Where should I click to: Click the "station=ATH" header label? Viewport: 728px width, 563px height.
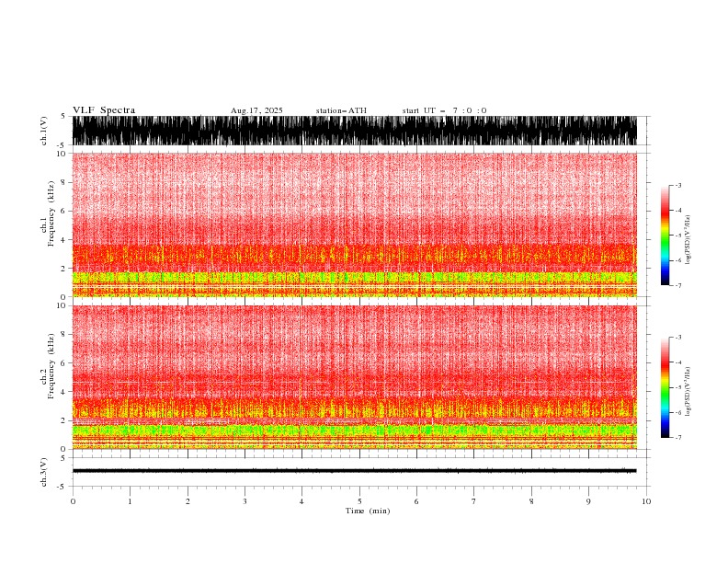click(x=341, y=110)
